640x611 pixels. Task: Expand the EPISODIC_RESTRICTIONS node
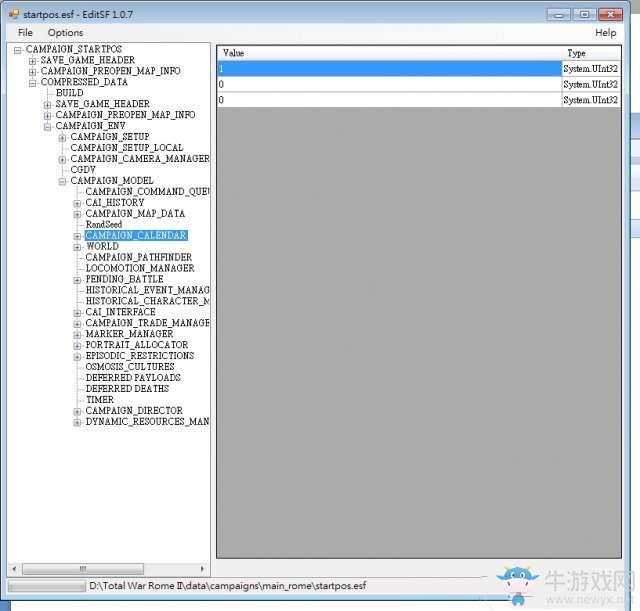click(77, 357)
